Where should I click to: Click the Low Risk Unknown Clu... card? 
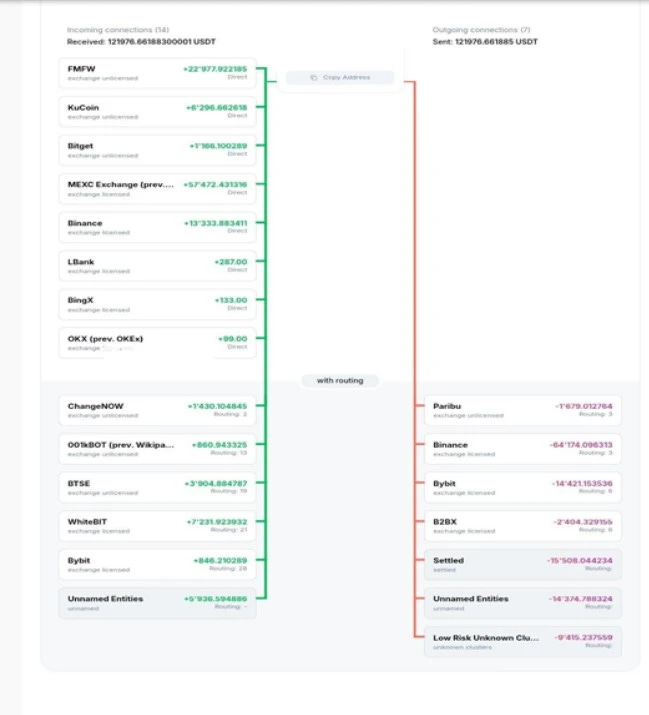(523, 642)
